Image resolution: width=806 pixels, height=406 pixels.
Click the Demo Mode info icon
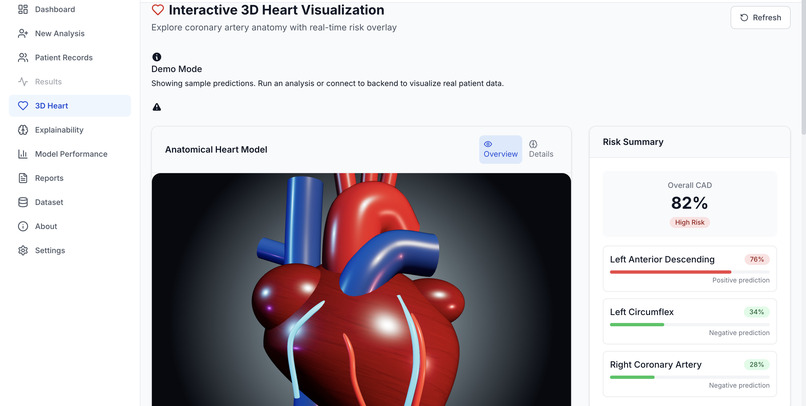(157, 57)
